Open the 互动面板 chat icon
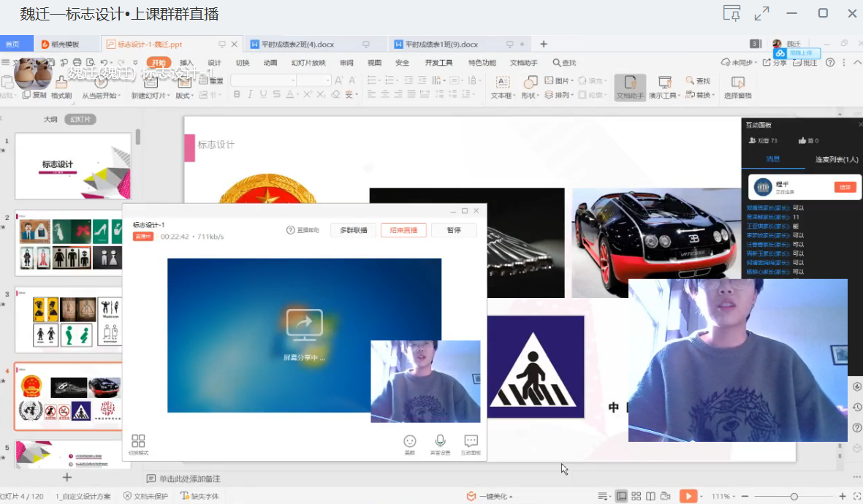The height and width of the screenshot is (504, 863). click(471, 441)
